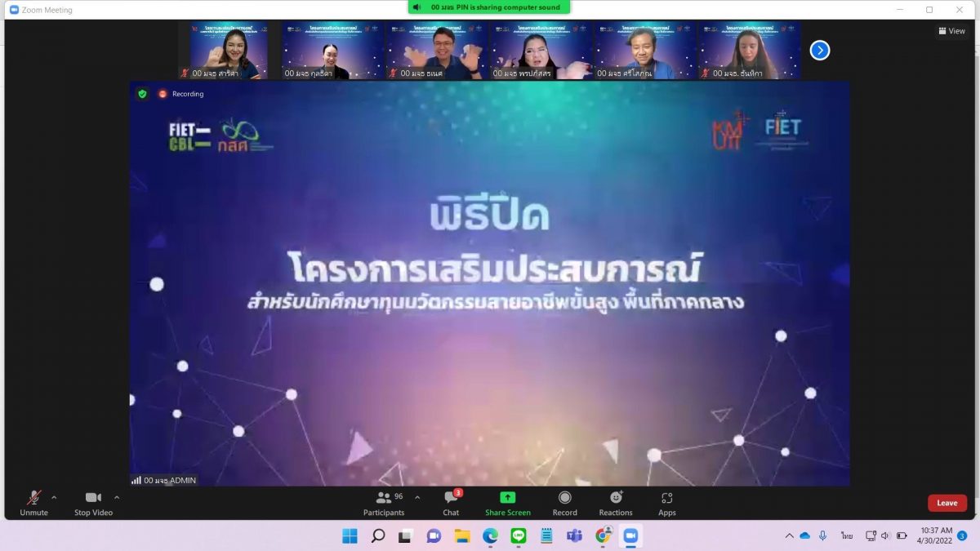980x551 pixels.
Task: Open the Windows Start menu
Action: click(350, 535)
